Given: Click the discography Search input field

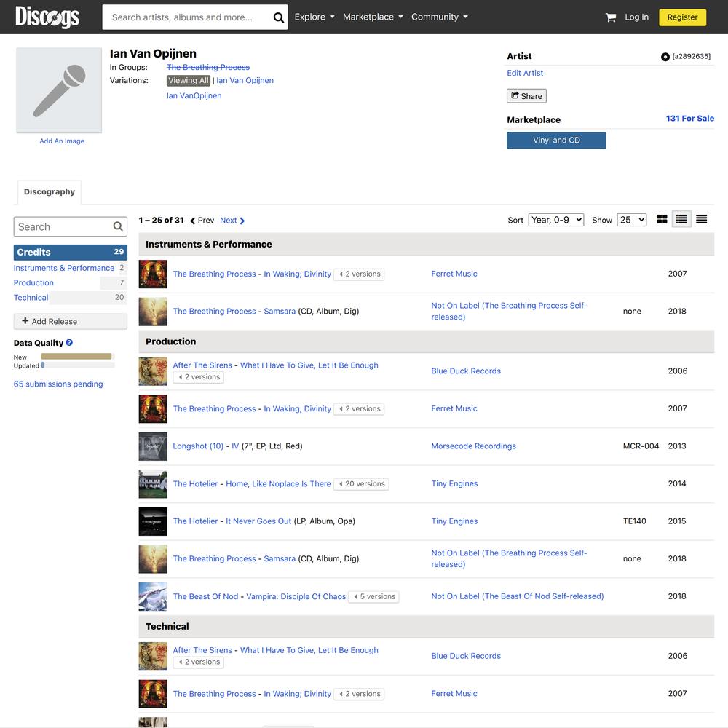Looking at the screenshot, I should pyautogui.click(x=62, y=226).
